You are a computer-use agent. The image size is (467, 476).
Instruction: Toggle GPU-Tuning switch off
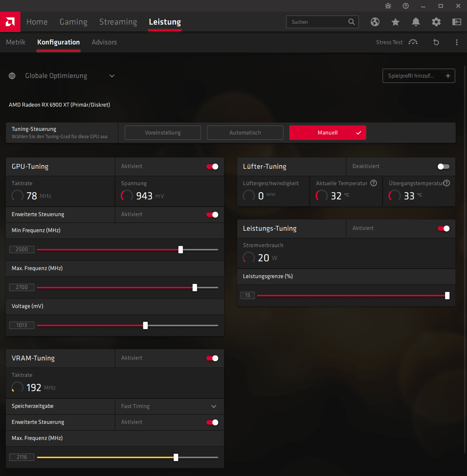click(212, 167)
